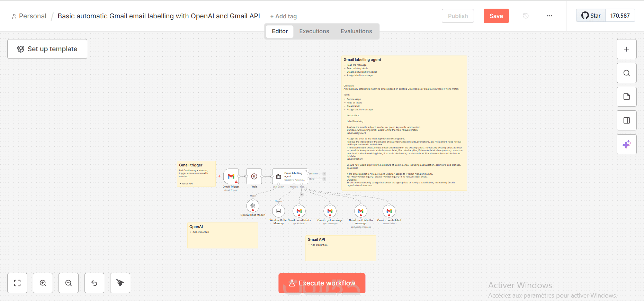Select the Gmail trigger sticky note
Viewport: 644px width, 301px height.
[196, 174]
